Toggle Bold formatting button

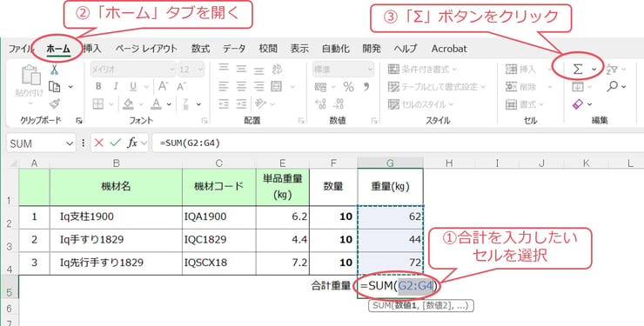point(98,87)
